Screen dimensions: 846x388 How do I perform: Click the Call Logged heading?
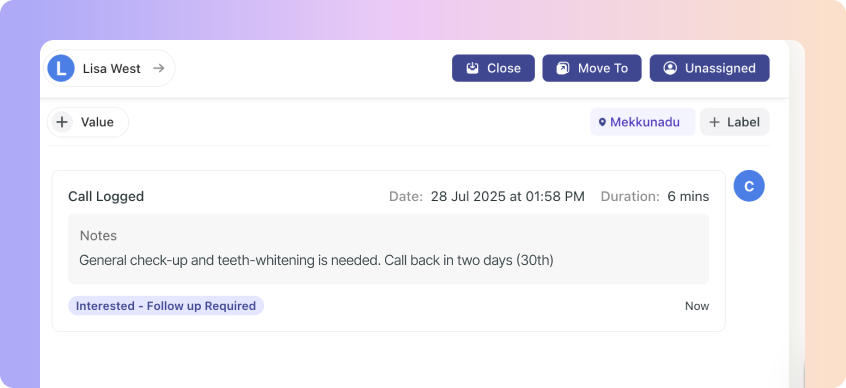pos(106,196)
